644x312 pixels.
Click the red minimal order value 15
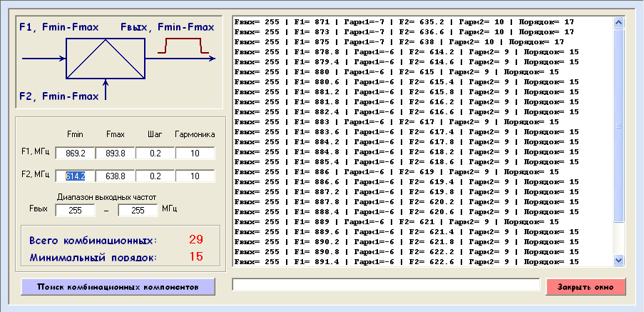196,256
